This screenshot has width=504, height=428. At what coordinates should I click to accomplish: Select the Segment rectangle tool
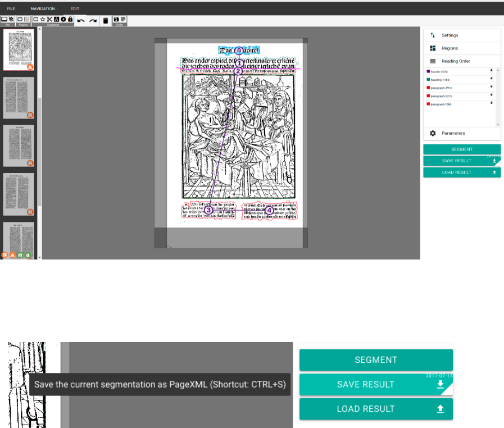[35, 19]
